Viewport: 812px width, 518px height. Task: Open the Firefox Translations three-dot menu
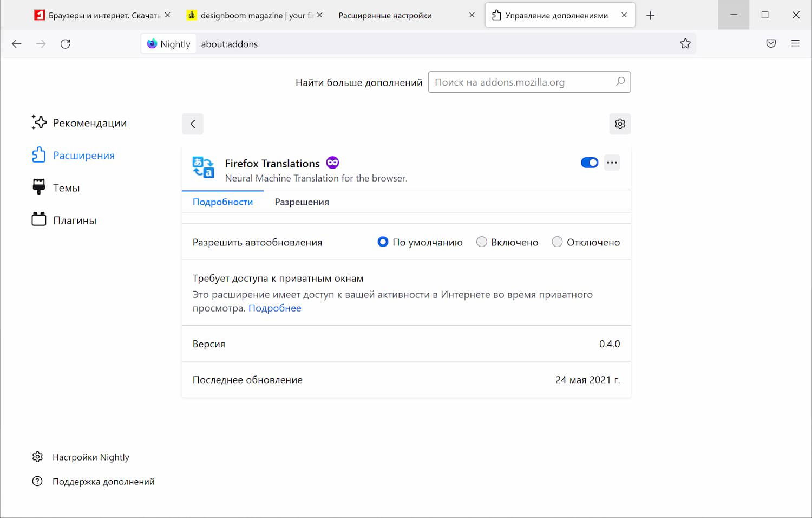612,163
